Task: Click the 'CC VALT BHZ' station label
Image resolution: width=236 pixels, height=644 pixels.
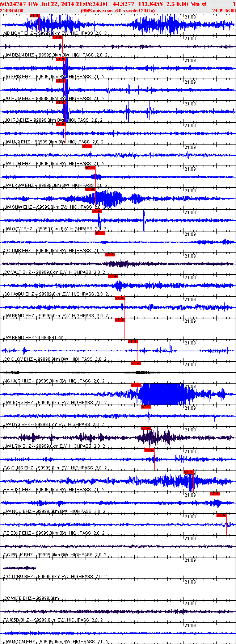Action: pos(17,272)
